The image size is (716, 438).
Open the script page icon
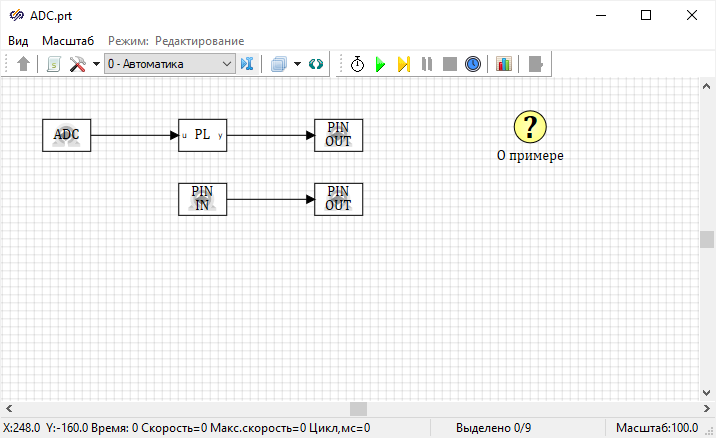(54, 64)
